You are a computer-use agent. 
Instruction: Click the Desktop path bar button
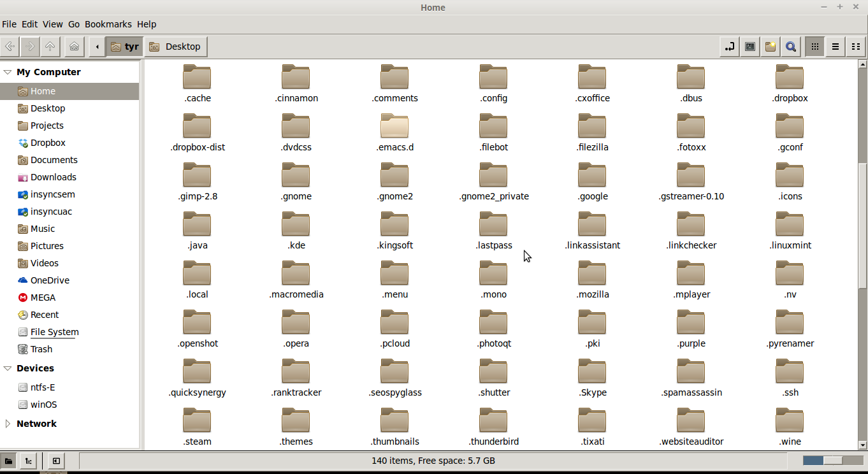[175, 47]
